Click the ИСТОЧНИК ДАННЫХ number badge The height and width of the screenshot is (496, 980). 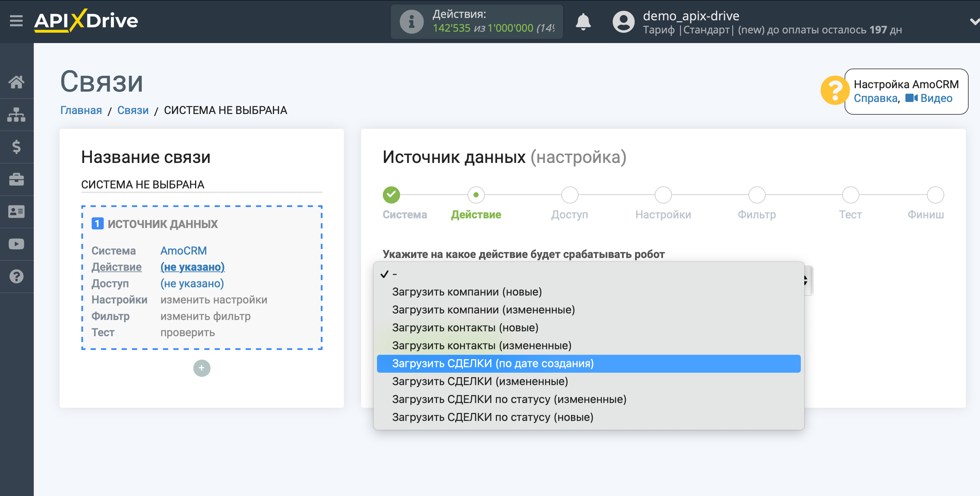coord(98,224)
